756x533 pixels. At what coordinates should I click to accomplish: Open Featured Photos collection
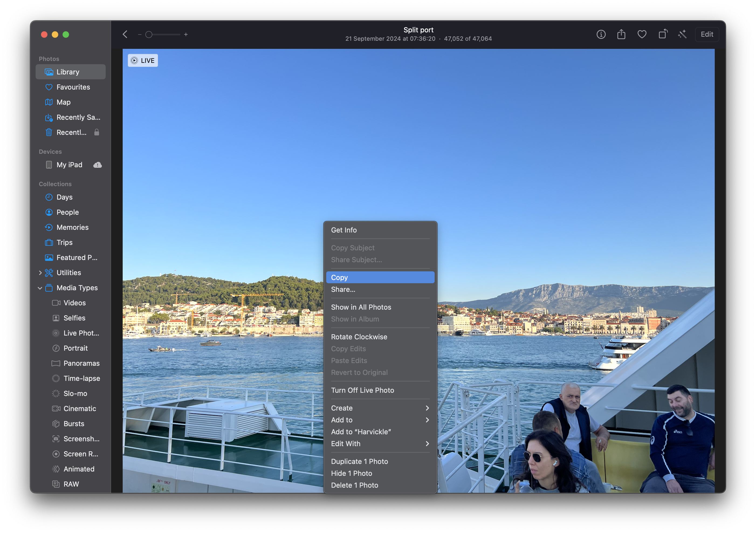point(70,258)
